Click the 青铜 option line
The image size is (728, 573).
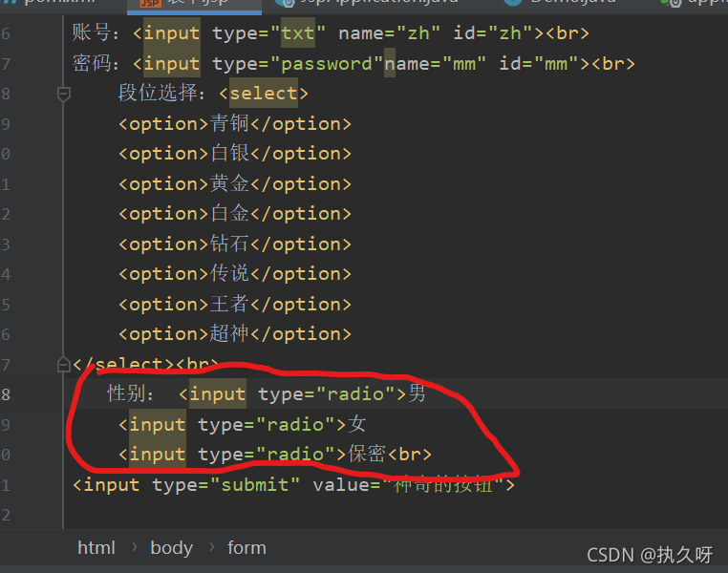tap(234, 124)
